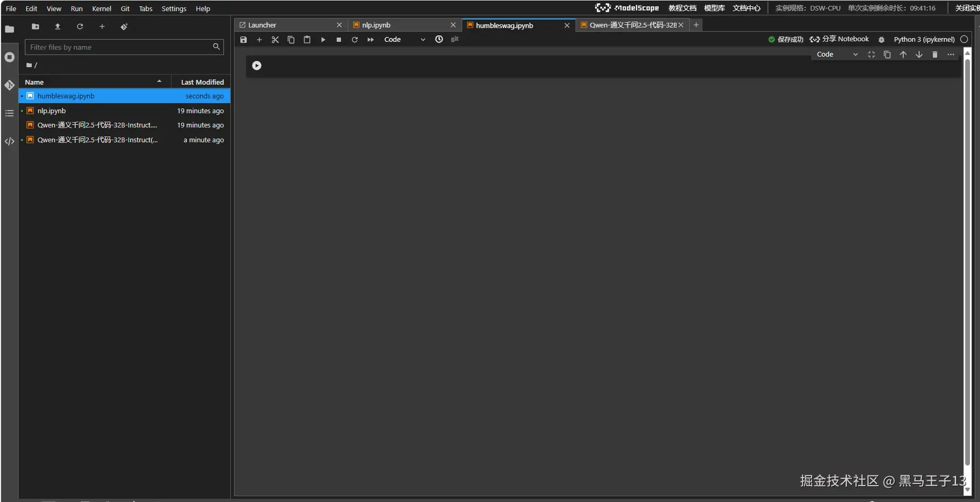980x502 pixels.
Task: Open the ModelScope model library link
Action: point(714,8)
